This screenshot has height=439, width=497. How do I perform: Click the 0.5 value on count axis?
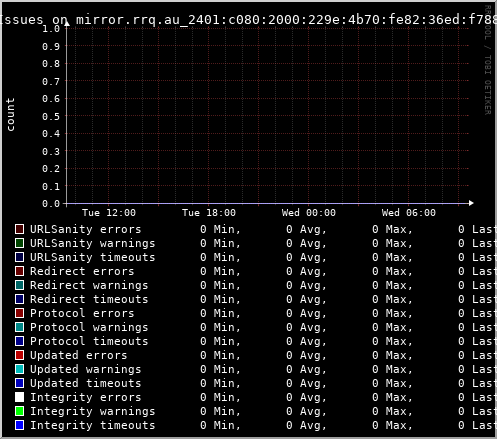coord(51,116)
